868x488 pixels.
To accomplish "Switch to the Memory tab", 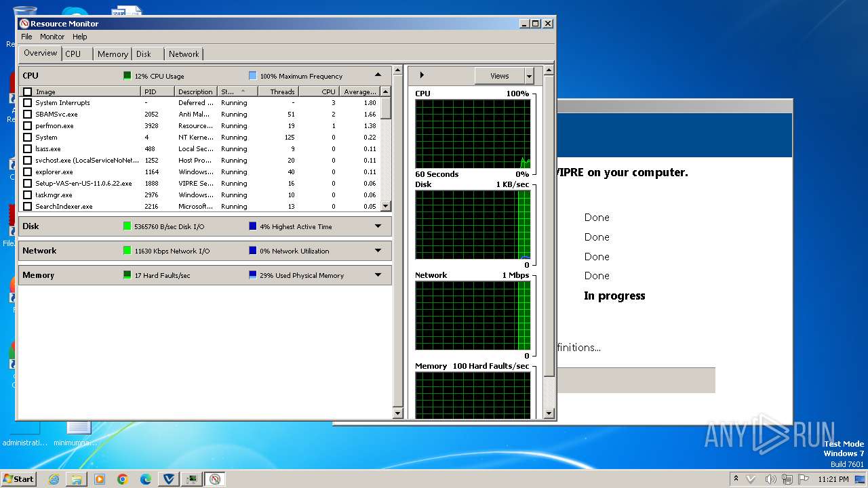I will [113, 54].
